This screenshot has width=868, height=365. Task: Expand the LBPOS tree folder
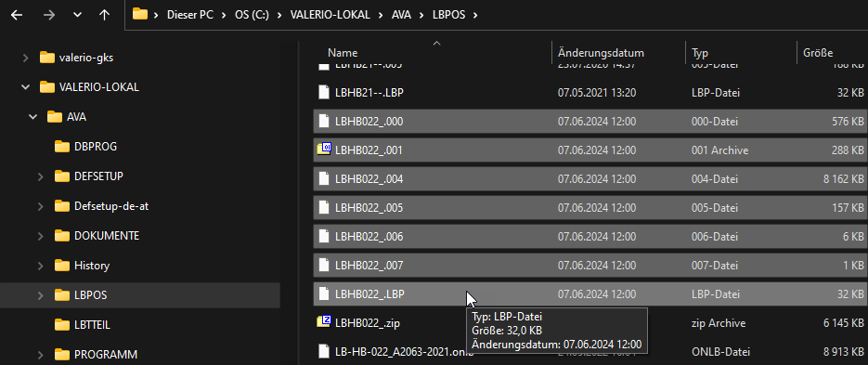[41, 295]
